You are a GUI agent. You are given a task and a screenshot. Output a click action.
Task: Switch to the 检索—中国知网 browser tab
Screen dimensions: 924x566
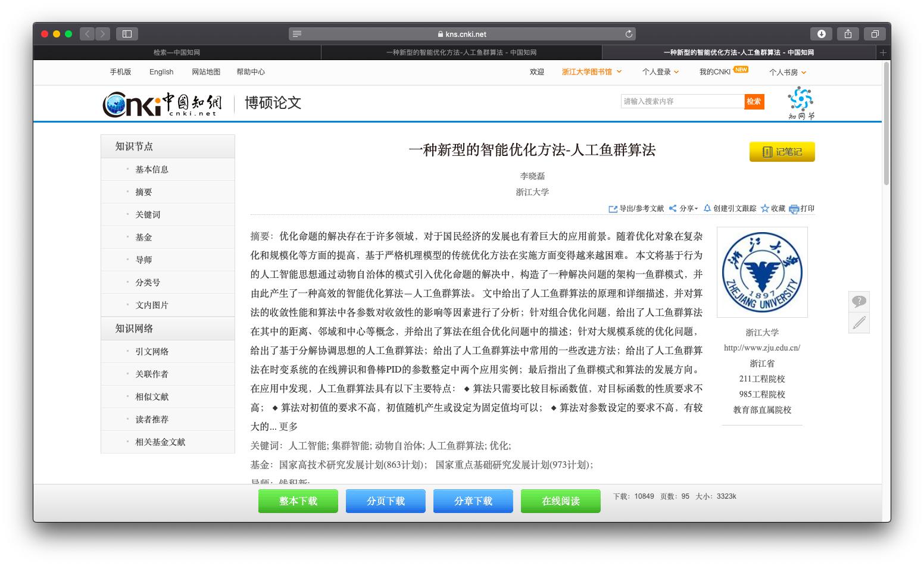tap(177, 52)
